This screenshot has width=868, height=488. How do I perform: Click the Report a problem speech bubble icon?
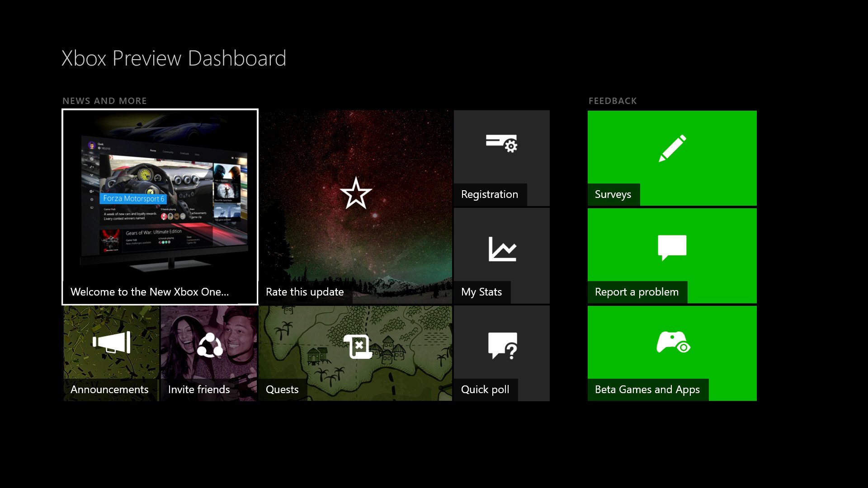click(672, 248)
